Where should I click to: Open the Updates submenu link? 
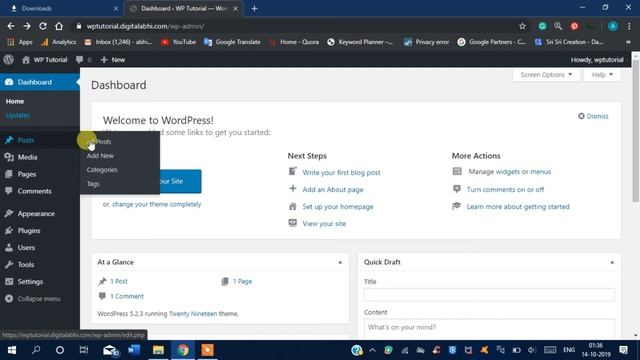click(x=18, y=115)
